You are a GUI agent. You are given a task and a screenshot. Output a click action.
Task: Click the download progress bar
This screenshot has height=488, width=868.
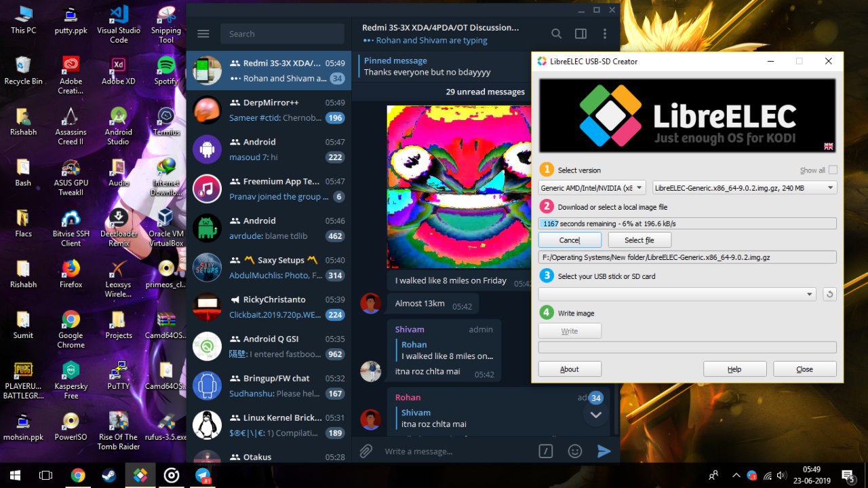coord(687,223)
